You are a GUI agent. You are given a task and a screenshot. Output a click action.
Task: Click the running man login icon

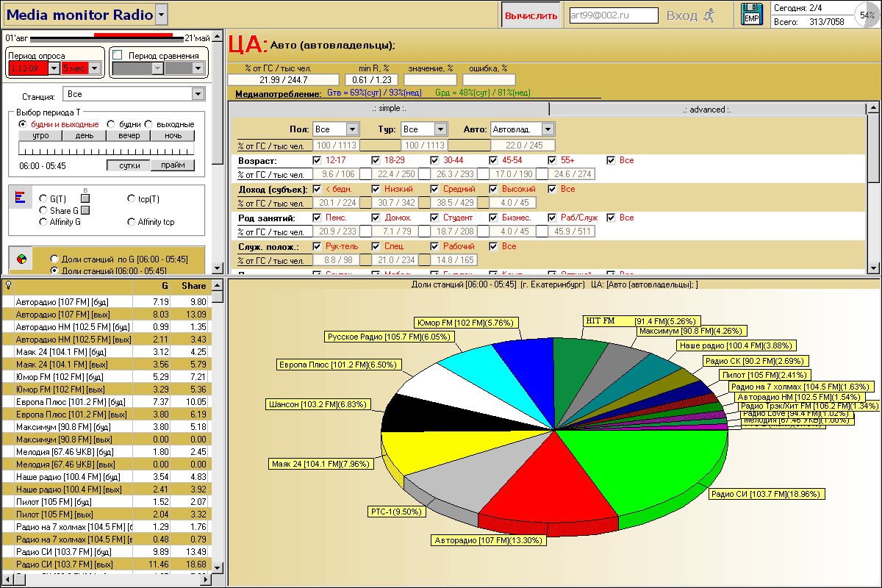point(709,15)
